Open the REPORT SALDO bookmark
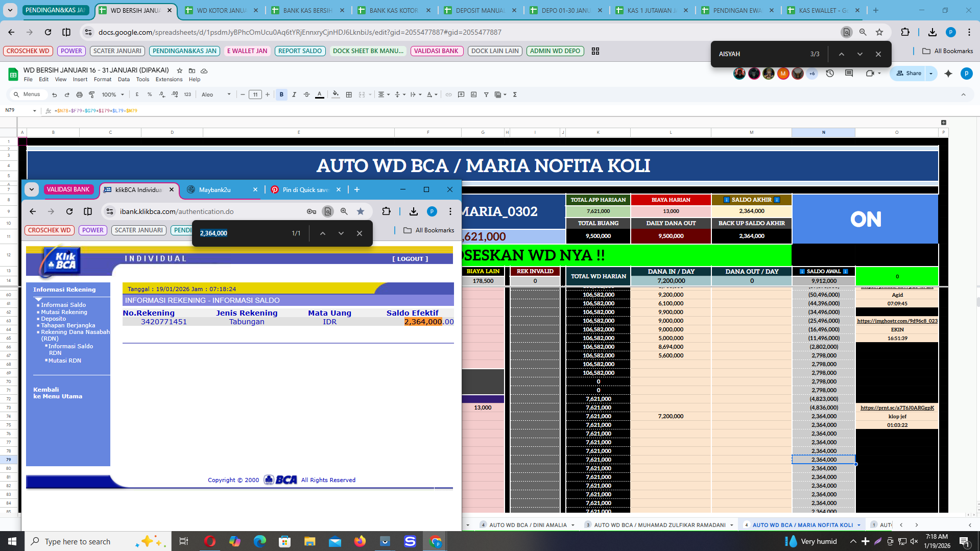Image resolution: width=980 pixels, height=551 pixels. [x=300, y=51]
